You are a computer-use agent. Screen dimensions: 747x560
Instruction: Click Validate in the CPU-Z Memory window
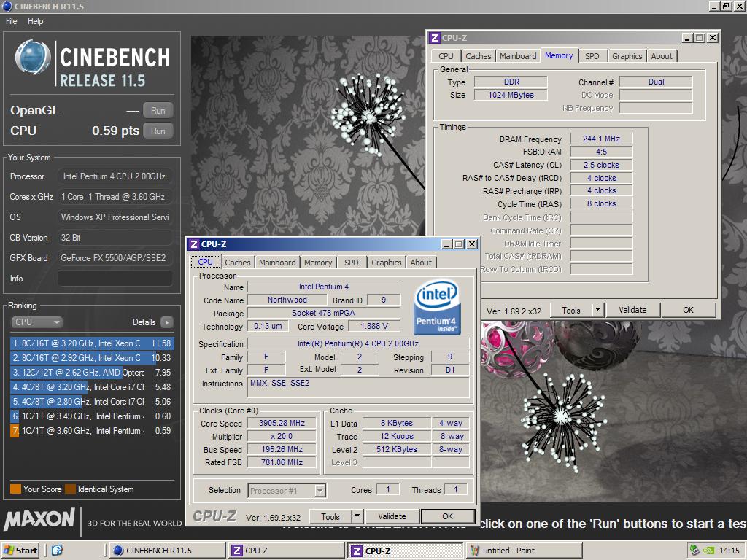point(632,310)
